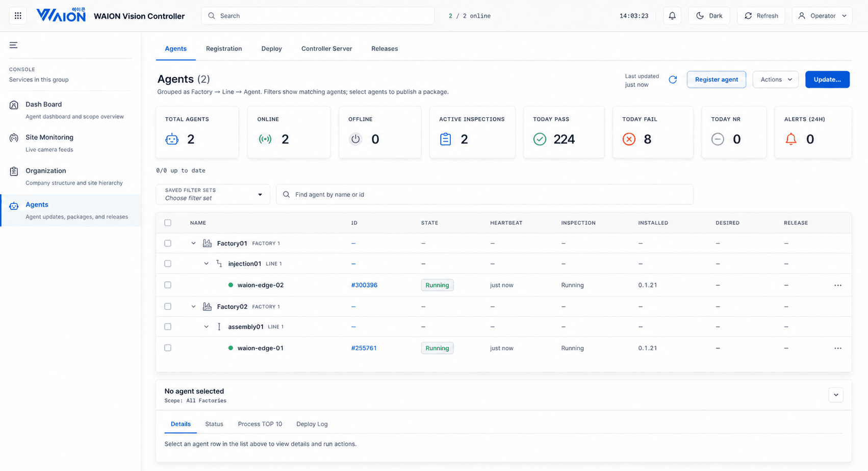
Task: Toggle the select-all header checkbox
Action: (168, 223)
